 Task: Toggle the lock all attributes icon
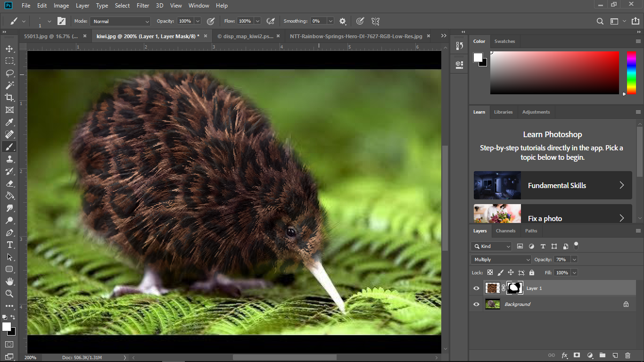point(532,272)
